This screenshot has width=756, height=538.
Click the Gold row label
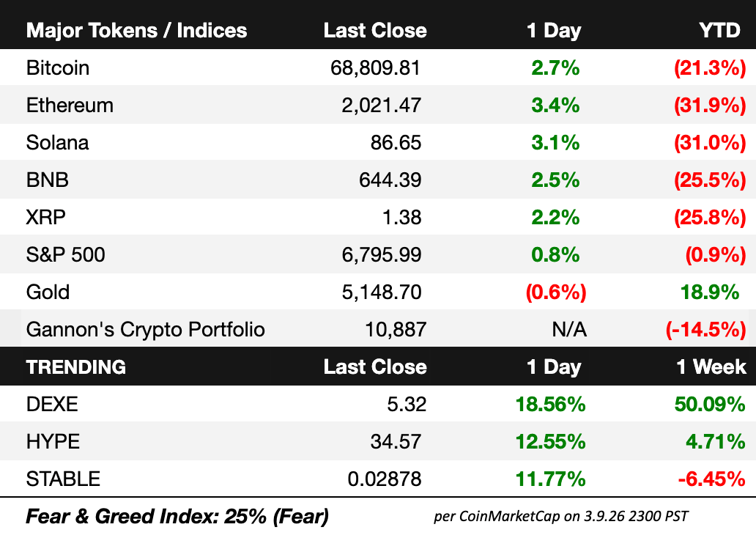48,292
